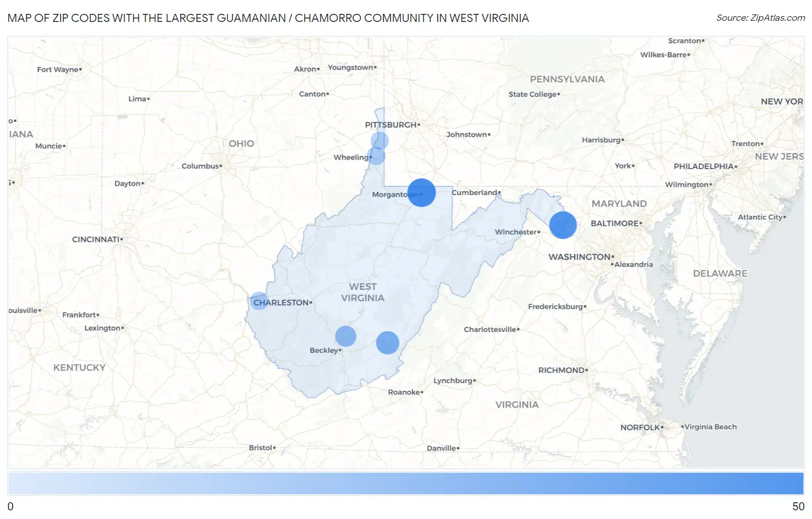The image size is (812, 519).
Task: Click the BALTIMORE city label
Action: pyautogui.click(x=614, y=223)
